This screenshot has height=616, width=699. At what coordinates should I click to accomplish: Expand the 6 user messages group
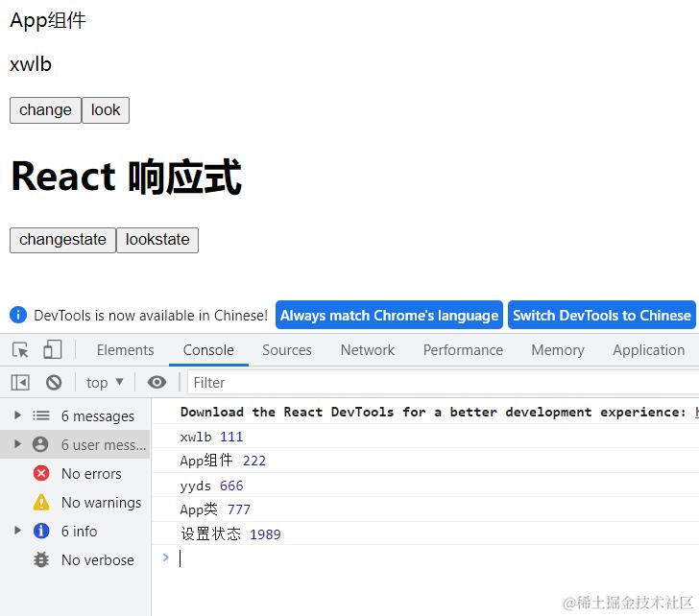(17, 444)
